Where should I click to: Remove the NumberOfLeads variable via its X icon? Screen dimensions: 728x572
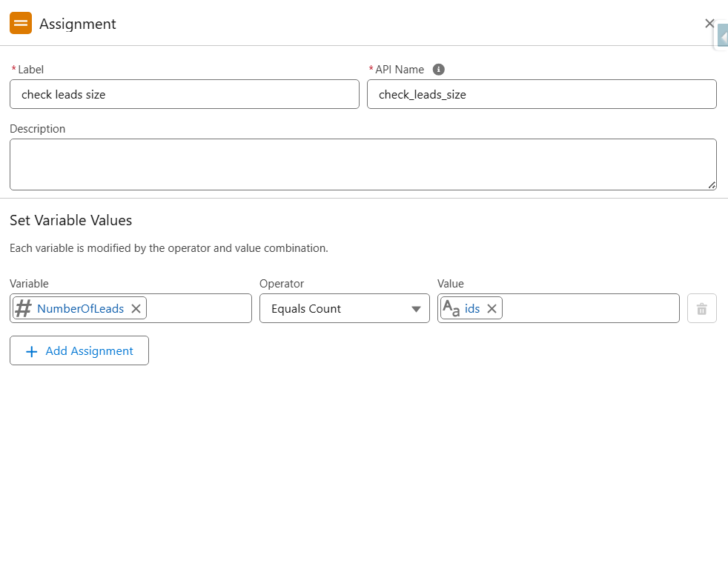tap(136, 307)
